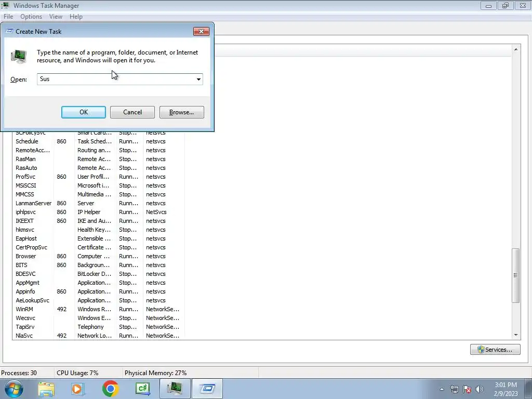Select the NlaSvc service row
Viewport: 532px width, 399px height.
tap(98, 335)
